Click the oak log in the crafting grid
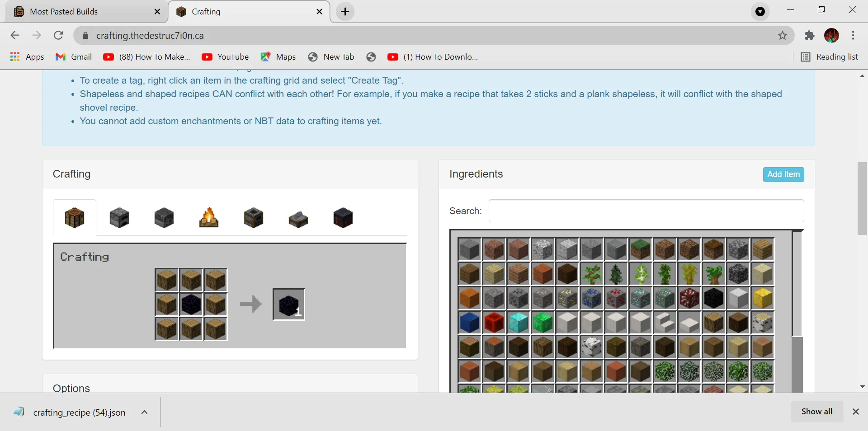The height and width of the screenshot is (431, 868). (x=166, y=280)
